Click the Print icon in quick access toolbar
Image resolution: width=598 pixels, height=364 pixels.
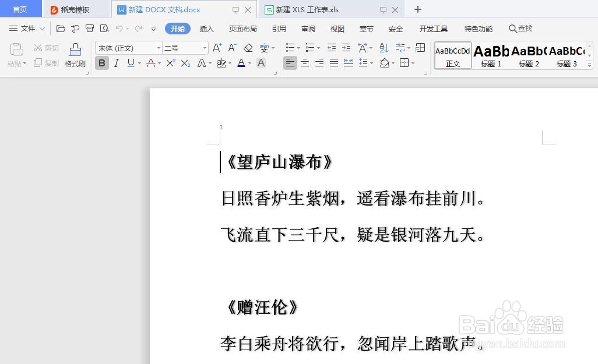(89, 28)
